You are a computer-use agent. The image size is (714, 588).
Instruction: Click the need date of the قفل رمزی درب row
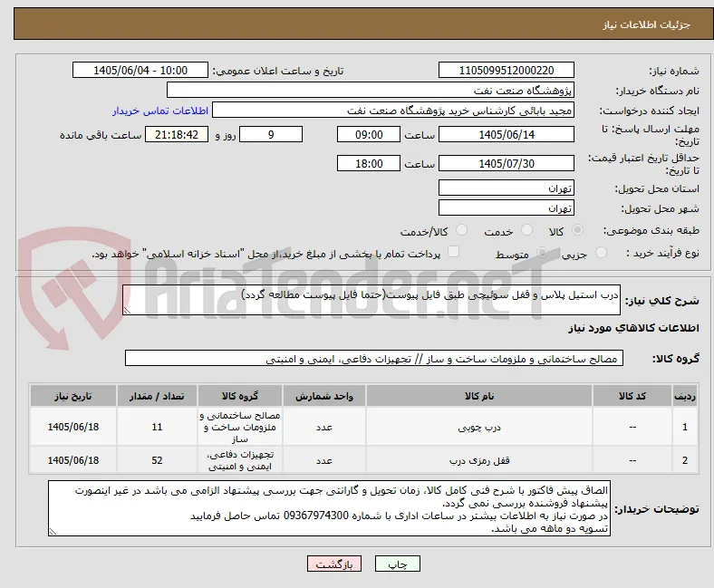click(x=73, y=460)
